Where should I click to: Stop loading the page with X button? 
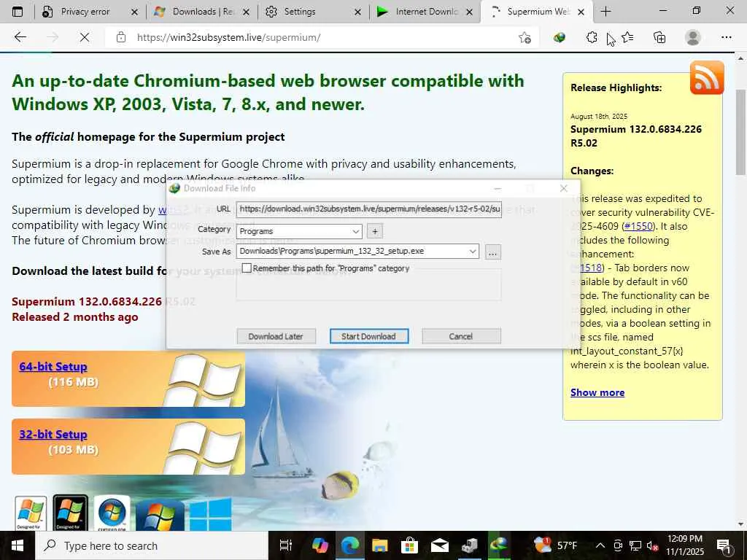[85, 37]
